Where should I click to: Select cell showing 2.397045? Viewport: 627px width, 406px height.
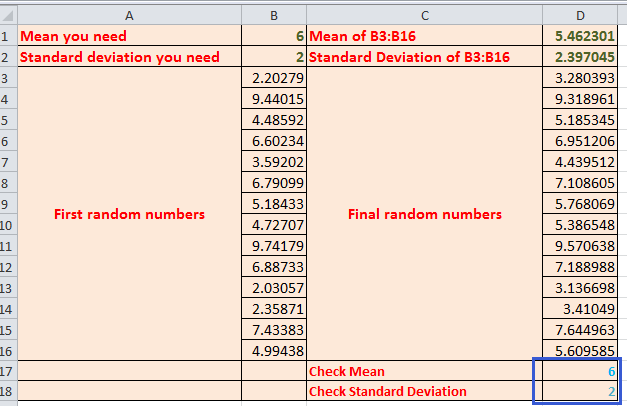tap(580, 56)
